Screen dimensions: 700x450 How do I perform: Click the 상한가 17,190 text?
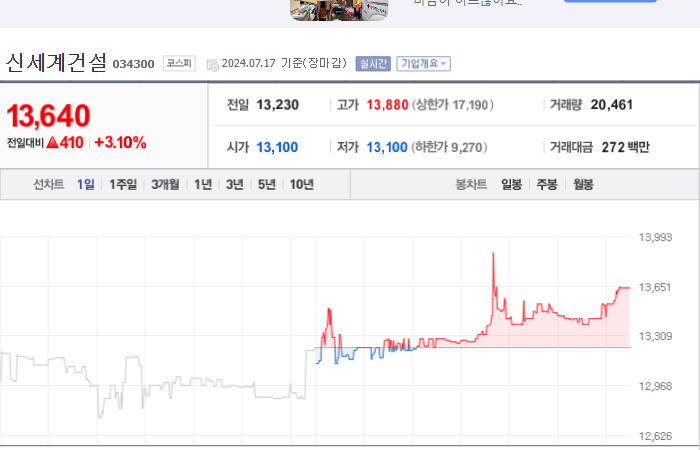[453, 105]
